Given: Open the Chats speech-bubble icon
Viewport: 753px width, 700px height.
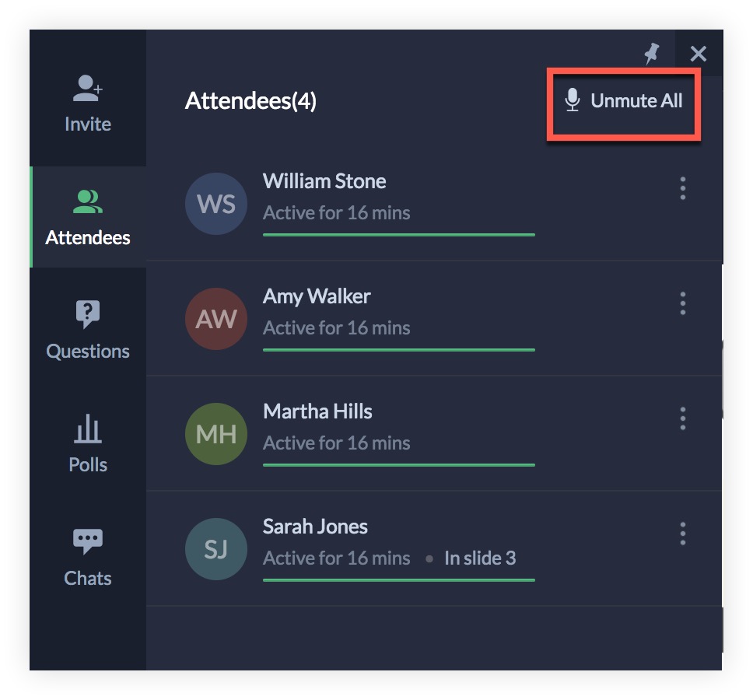Looking at the screenshot, I should pyautogui.click(x=88, y=541).
